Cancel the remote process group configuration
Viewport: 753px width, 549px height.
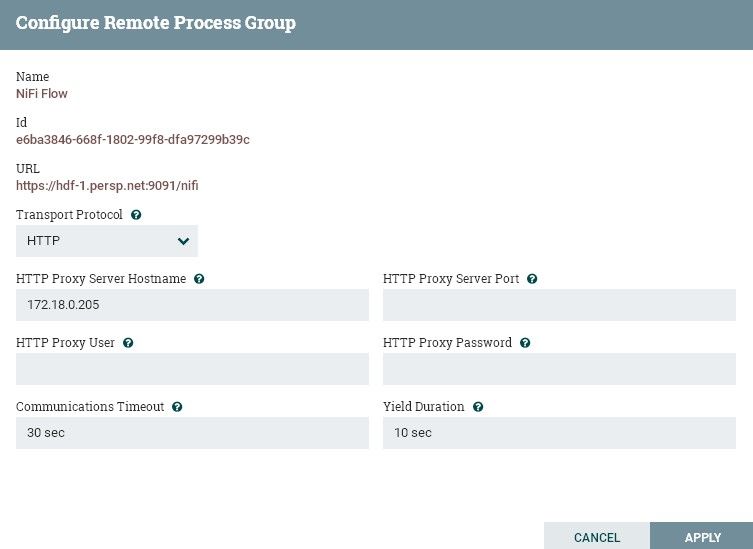596,537
